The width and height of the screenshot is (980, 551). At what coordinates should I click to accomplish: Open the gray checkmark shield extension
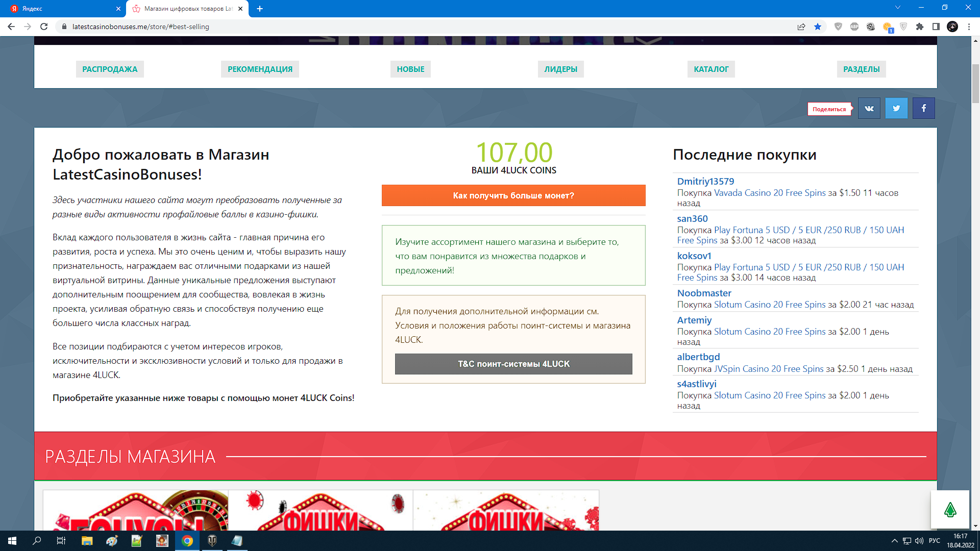pos(838,27)
